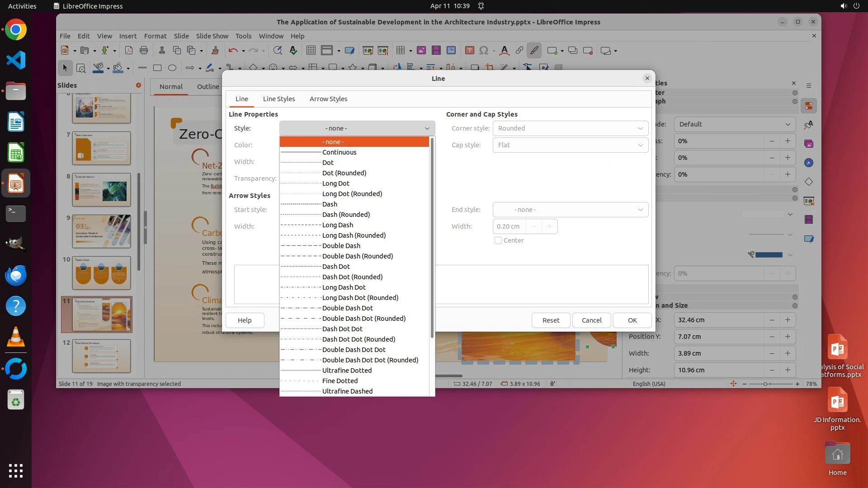The height and width of the screenshot is (488, 868).
Task: Open the Gallery sidebar deck
Action: (809, 144)
